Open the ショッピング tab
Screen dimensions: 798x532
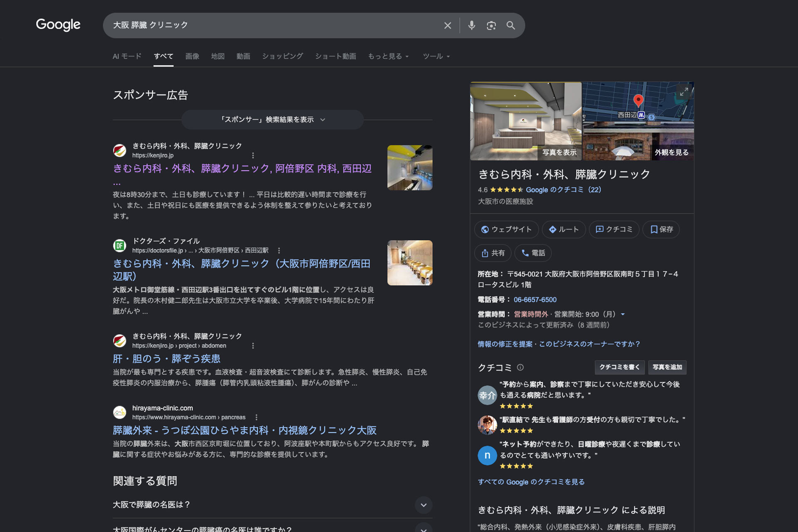[x=283, y=56]
